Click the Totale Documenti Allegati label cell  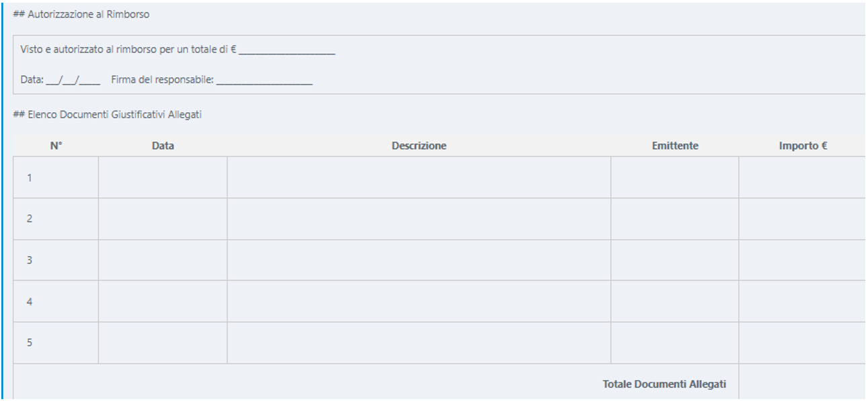coord(664,384)
